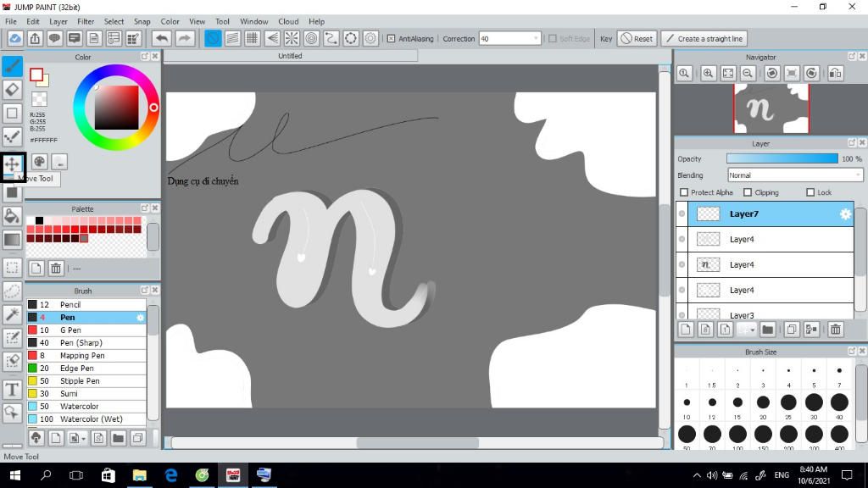868x488 pixels.
Task: Enable Clipping checkbox
Action: point(748,192)
